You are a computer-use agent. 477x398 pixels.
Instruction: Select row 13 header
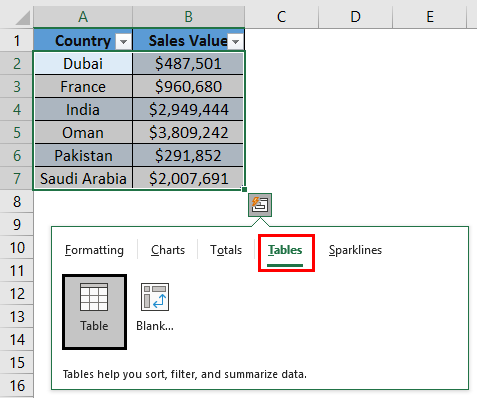[x=17, y=317]
